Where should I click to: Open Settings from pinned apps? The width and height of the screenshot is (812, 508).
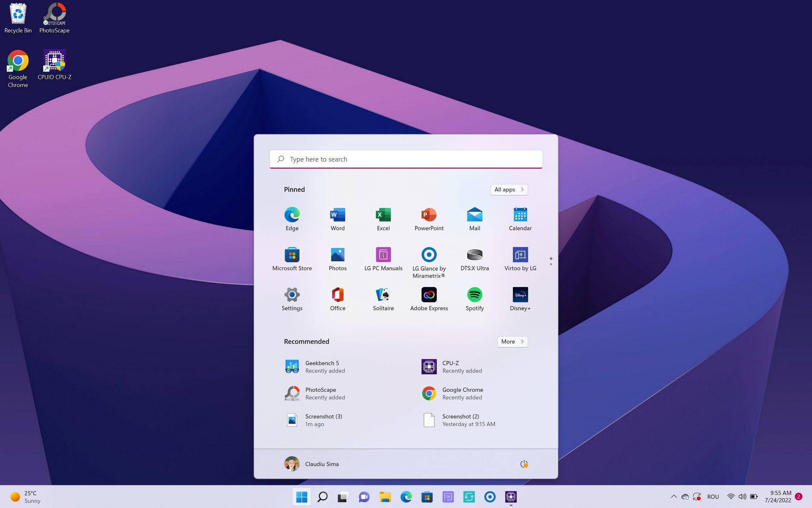292,299
